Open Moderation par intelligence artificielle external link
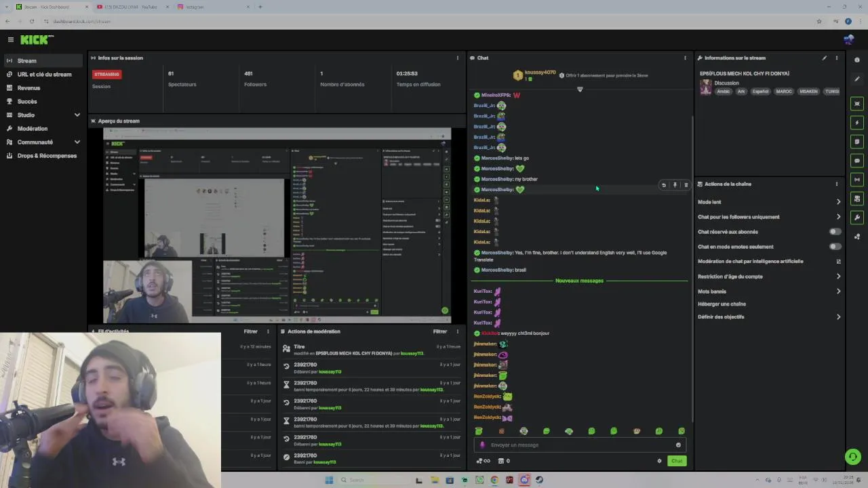This screenshot has height=488, width=868. pos(838,261)
